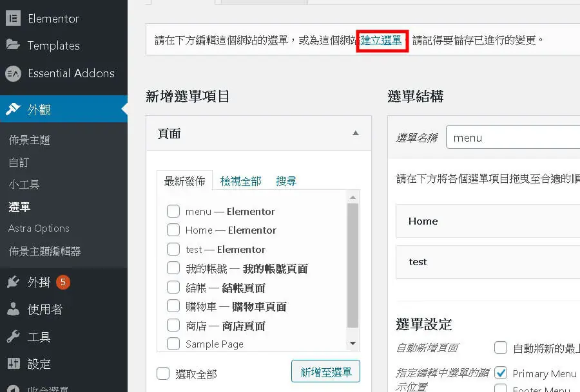Toggle the 選取全部 checkbox
The image size is (580, 392).
(163, 373)
